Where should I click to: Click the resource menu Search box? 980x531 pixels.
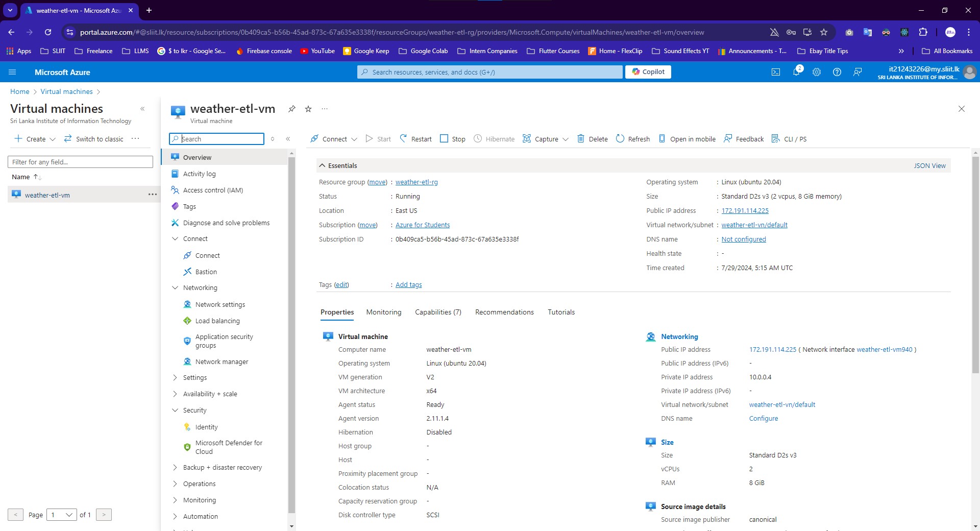tap(216, 139)
